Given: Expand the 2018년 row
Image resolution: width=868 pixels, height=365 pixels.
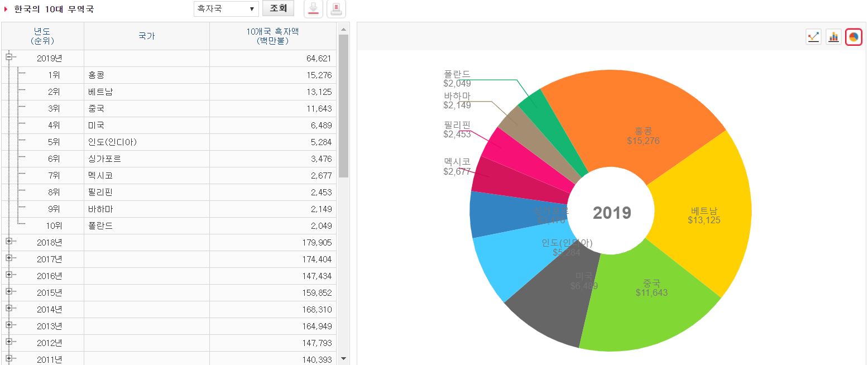Looking at the screenshot, I should 9,241.
